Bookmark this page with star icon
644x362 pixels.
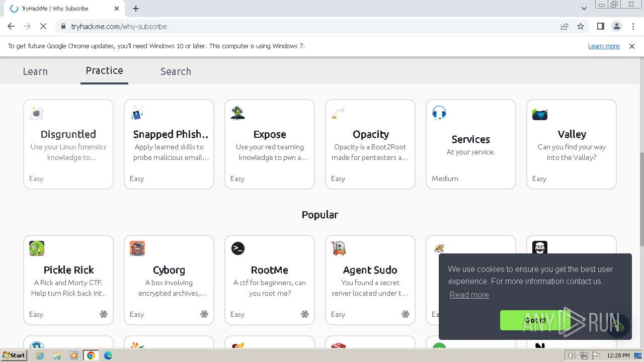581,26
